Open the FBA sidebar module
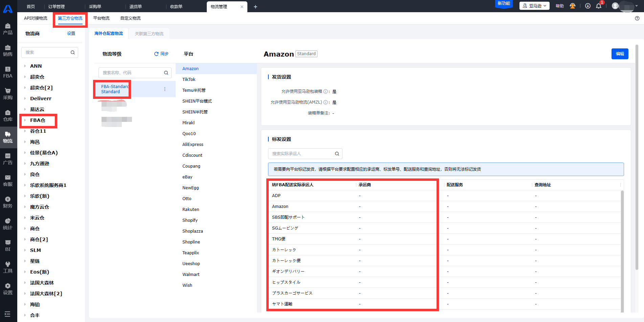 click(8, 72)
